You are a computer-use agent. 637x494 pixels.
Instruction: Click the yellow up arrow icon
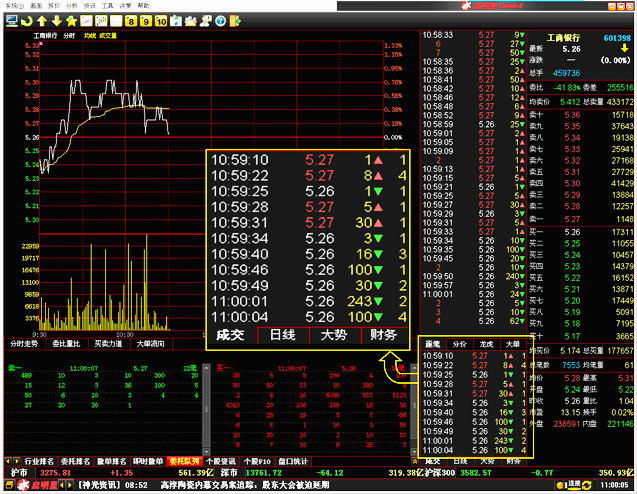point(40,20)
